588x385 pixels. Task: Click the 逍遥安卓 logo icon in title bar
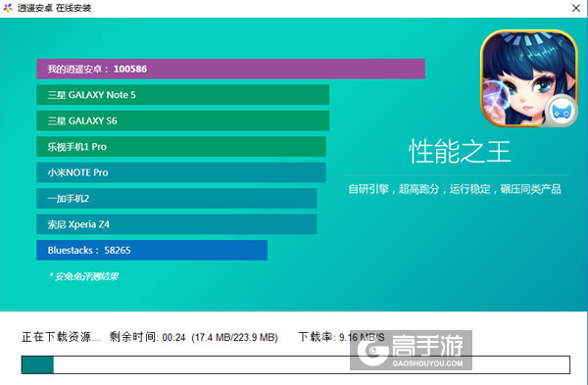pos(8,8)
